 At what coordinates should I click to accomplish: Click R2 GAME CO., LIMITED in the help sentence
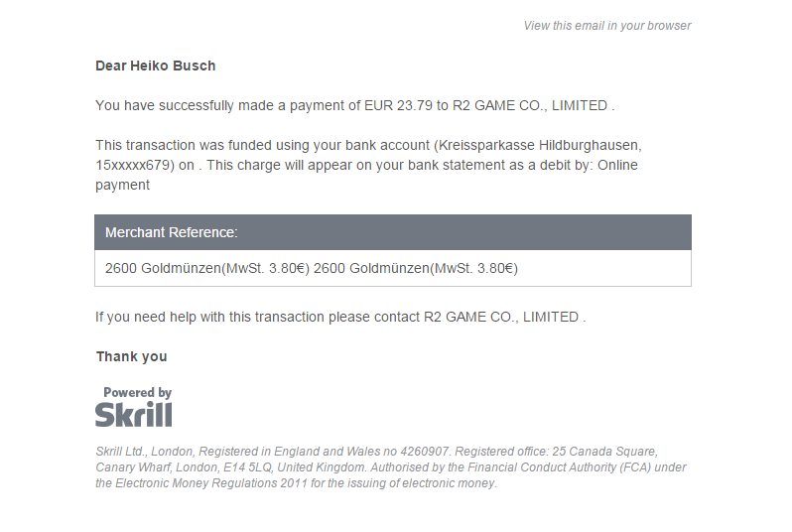(502, 318)
